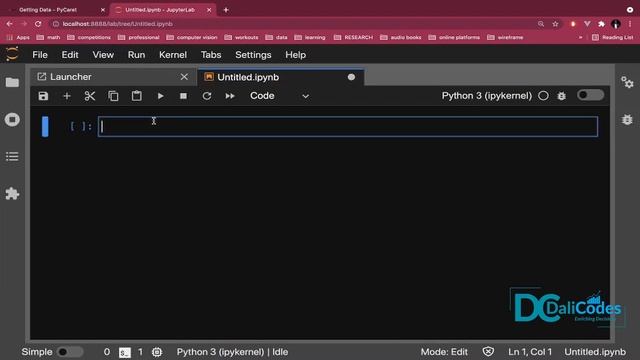
Task: Open the View menu
Action: click(x=103, y=55)
